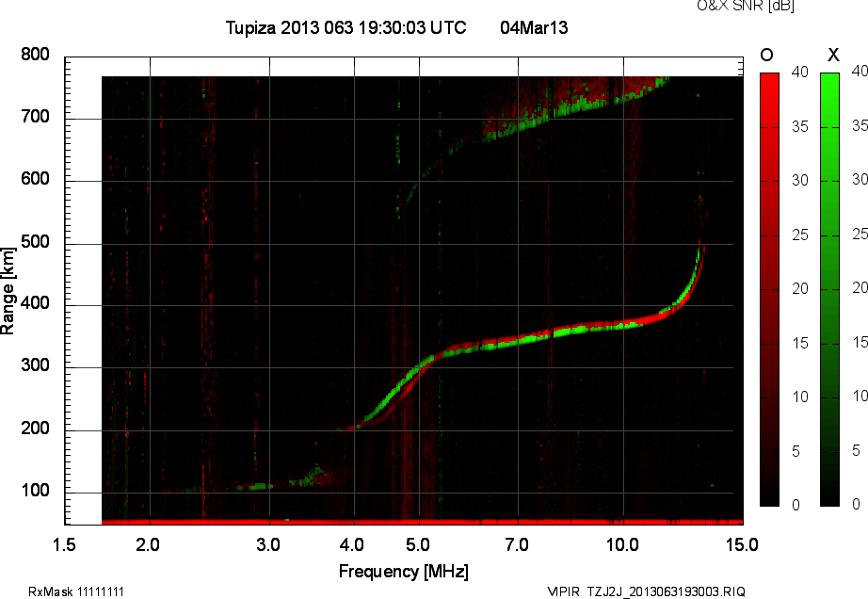Click the range tick label "700"
The image size is (868, 599).
coord(35,117)
